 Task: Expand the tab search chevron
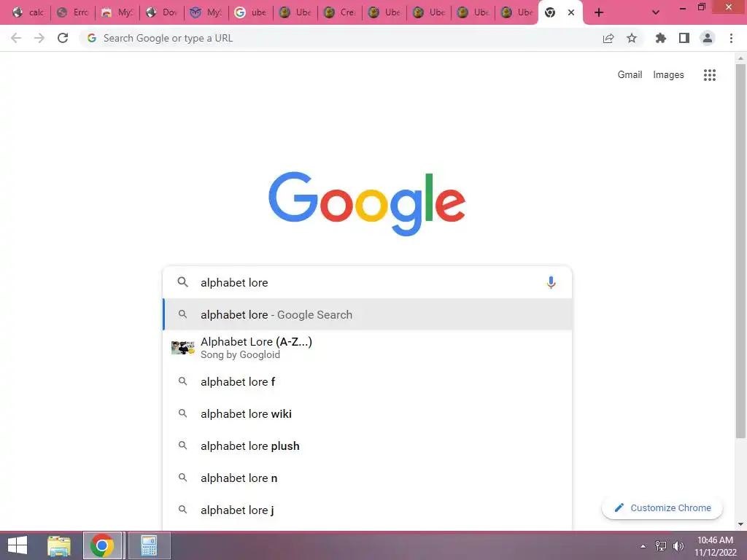pyautogui.click(x=656, y=12)
